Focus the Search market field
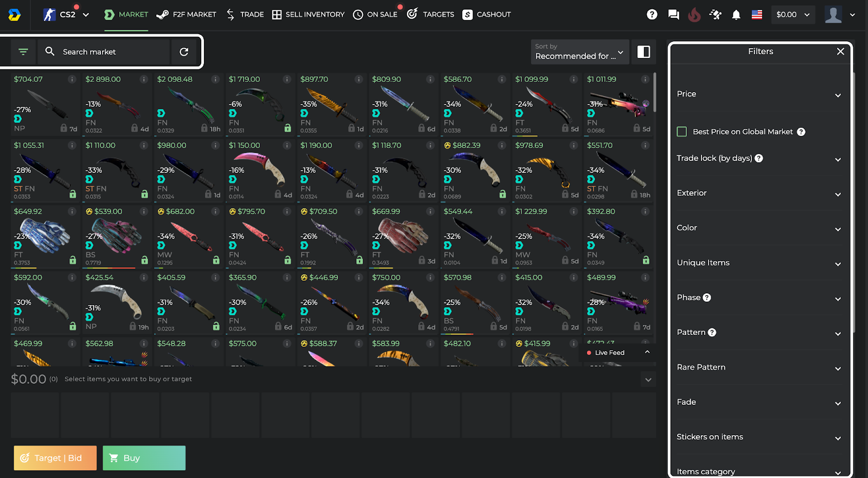The image size is (868, 478). (104, 51)
